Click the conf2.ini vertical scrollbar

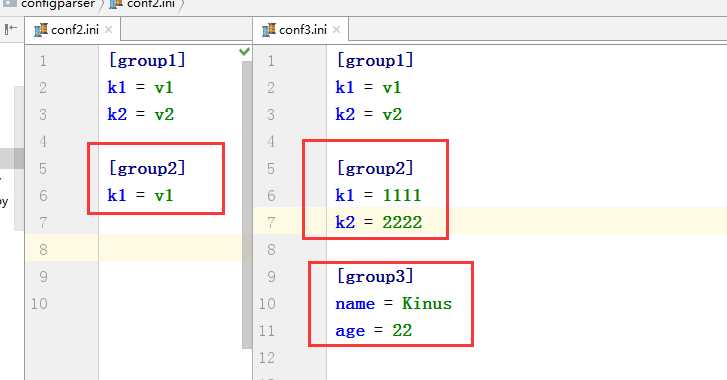(247, 204)
